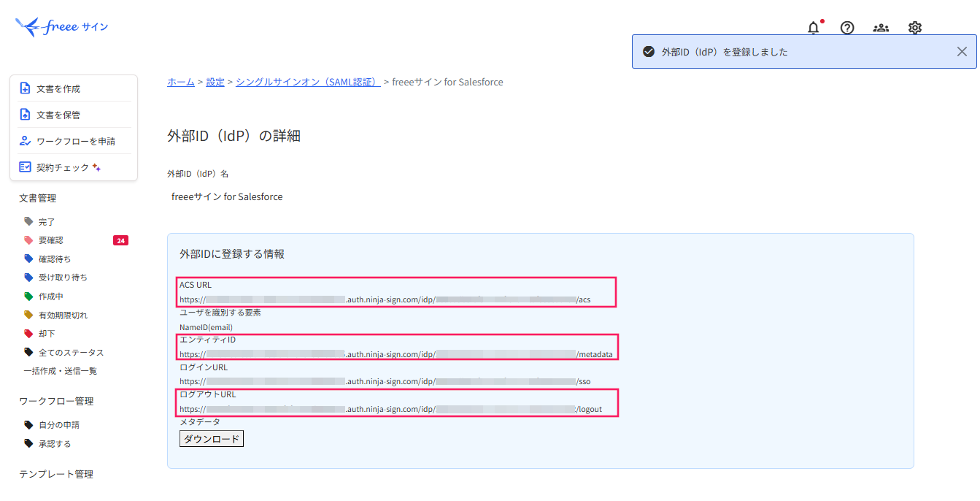
Task: Click the ホーム breadcrumb link
Action: coord(181,82)
